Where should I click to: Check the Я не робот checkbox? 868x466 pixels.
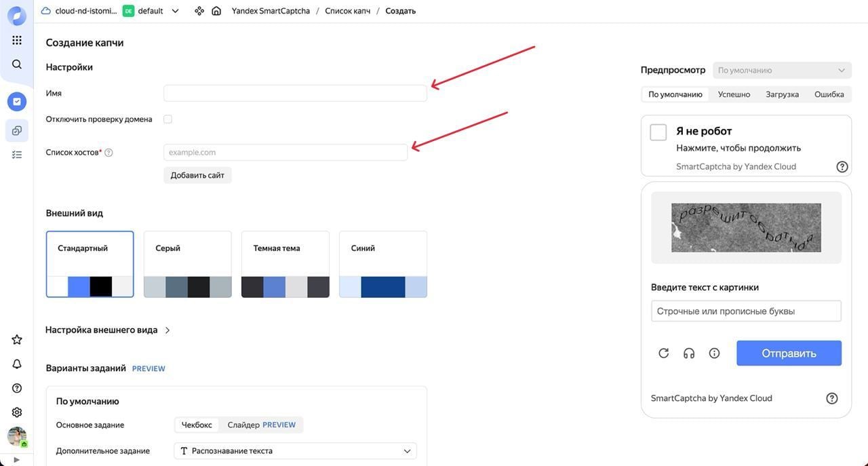[x=658, y=132]
